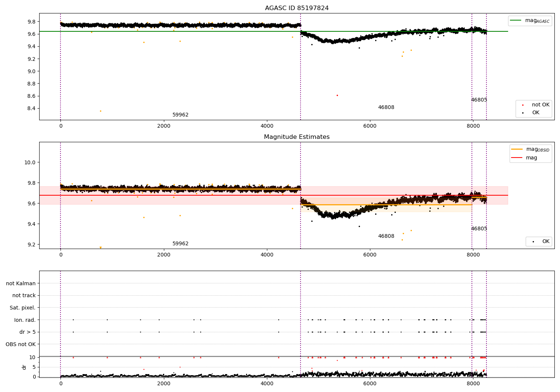This screenshot has width=560, height=392.
Task: Click the 2000 x-axis tick under the top plot
Action: [164, 126]
